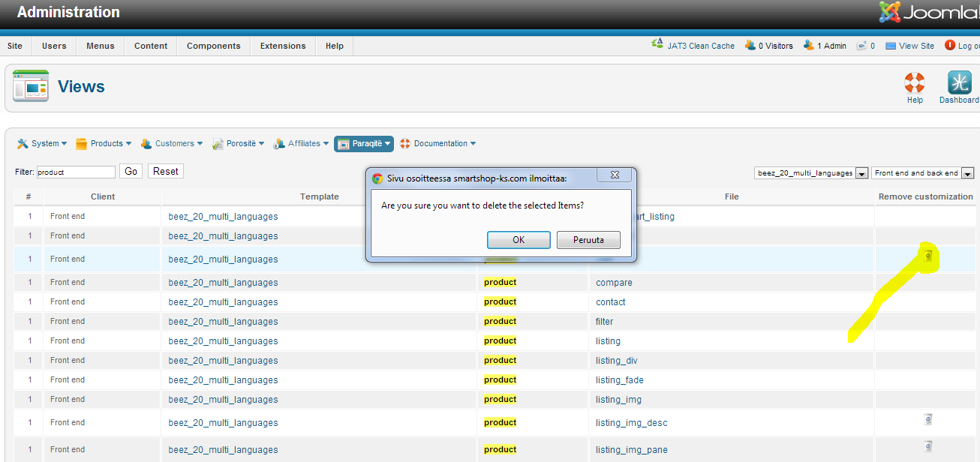The height and width of the screenshot is (462, 980).
Task: Click the highlighted yellow trash icon
Action: point(928,257)
